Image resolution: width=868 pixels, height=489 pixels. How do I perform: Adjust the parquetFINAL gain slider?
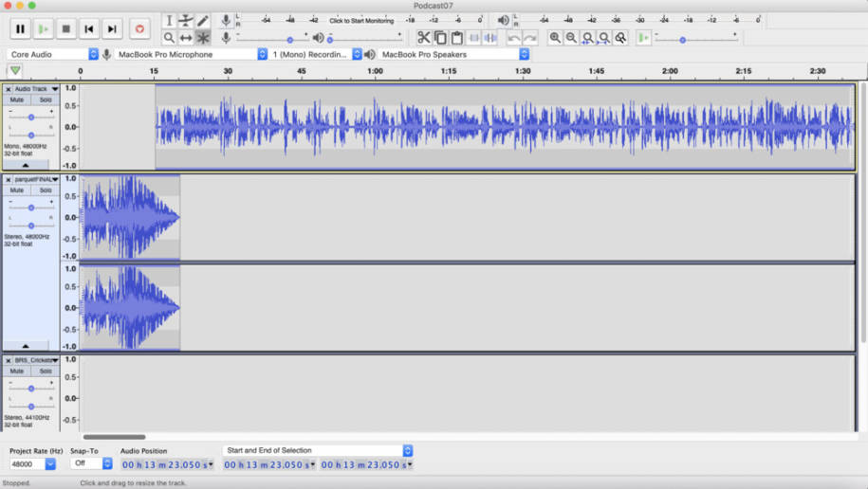tap(31, 208)
